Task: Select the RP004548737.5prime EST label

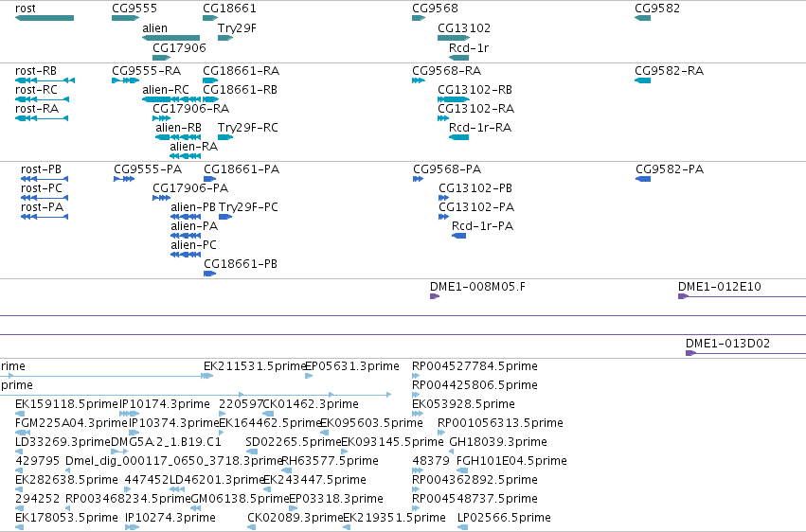Action: click(475, 499)
